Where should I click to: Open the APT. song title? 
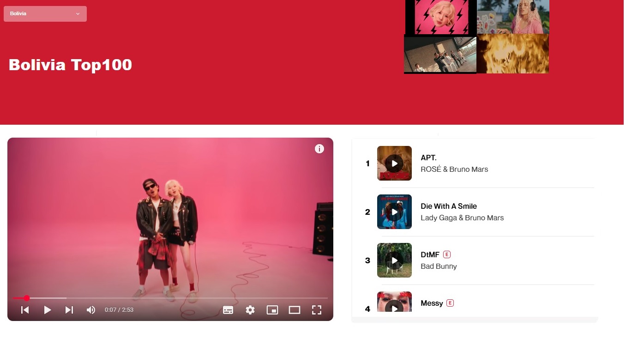tap(428, 157)
